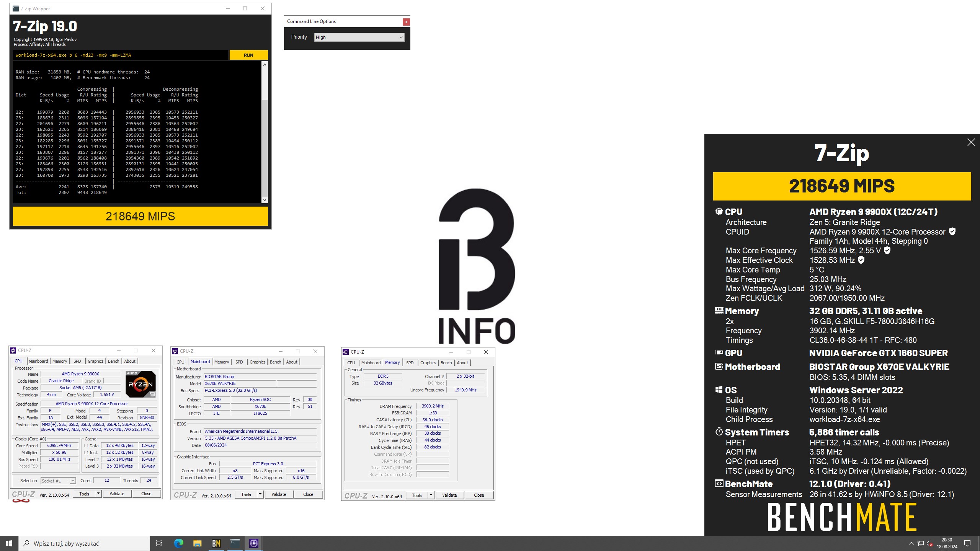
Task: Open the CPU-Z taskbar icon
Action: (x=254, y=543)
